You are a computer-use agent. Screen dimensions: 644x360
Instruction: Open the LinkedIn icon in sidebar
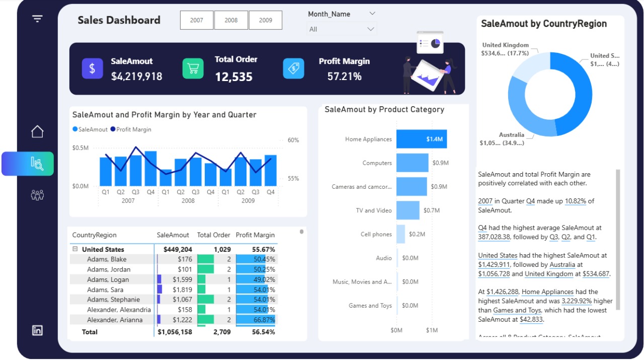[x=37, y=330]
